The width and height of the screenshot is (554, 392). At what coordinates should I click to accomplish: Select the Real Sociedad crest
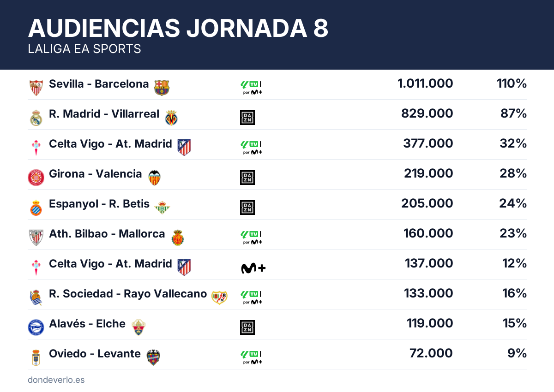(36, 297)
